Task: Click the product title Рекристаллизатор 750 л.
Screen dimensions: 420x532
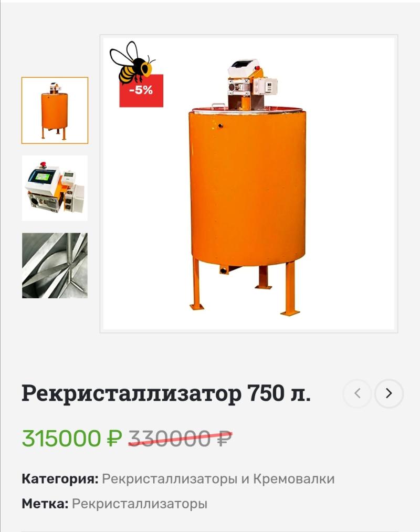Action: (166, 393)
